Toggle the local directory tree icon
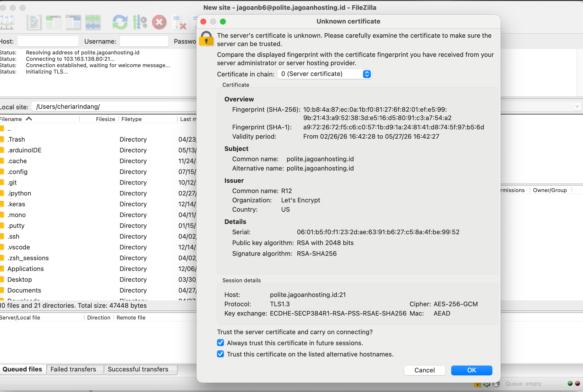Image resolution: width=583 pixels, height=392 pixels. 53,23
